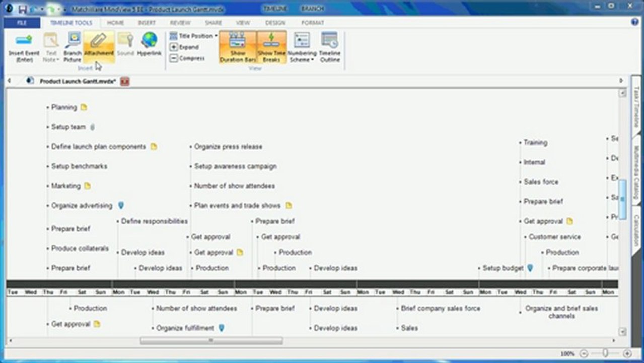The image size is (644, 363).
Task: Click the Compress button in the ribbon
Action: (x=187, y=58)
